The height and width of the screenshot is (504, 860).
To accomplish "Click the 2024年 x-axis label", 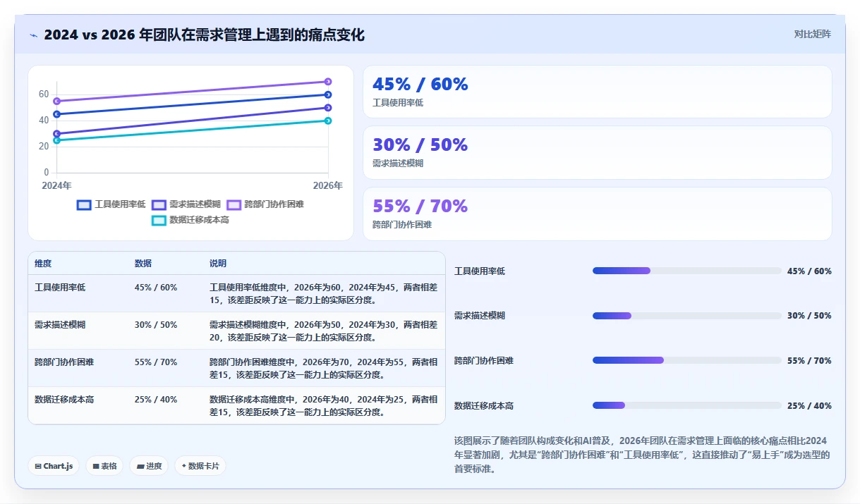I will coord(56,186).
